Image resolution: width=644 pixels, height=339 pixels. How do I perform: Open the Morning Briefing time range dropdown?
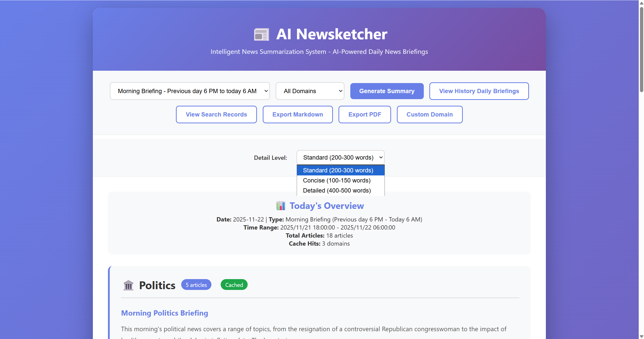click(x=190, y=91)
